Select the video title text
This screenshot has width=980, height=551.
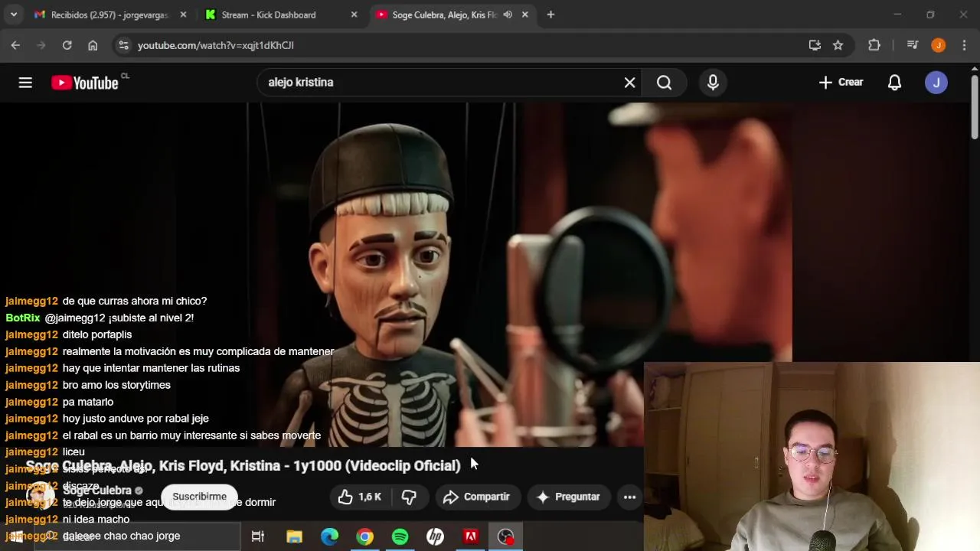pos(243,465)
